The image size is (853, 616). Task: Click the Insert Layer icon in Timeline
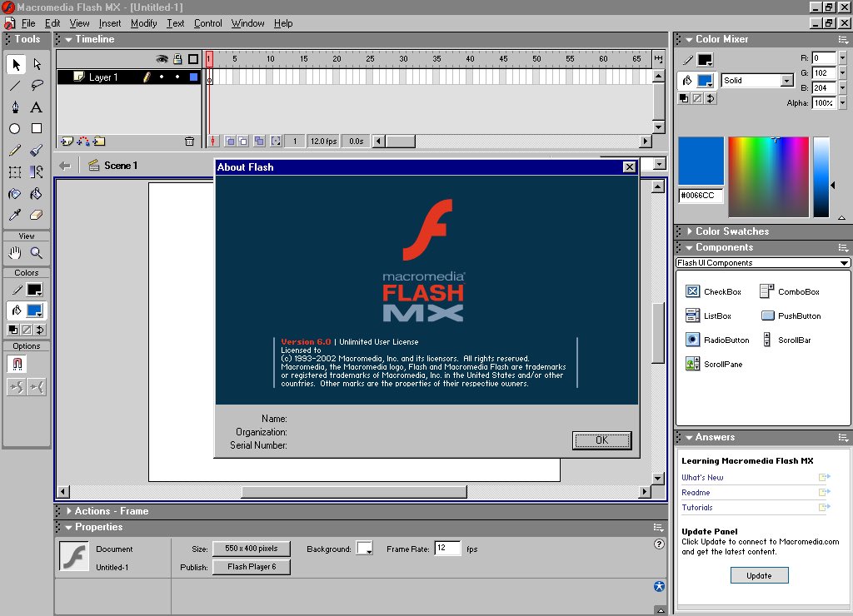[x=67, y=142]
